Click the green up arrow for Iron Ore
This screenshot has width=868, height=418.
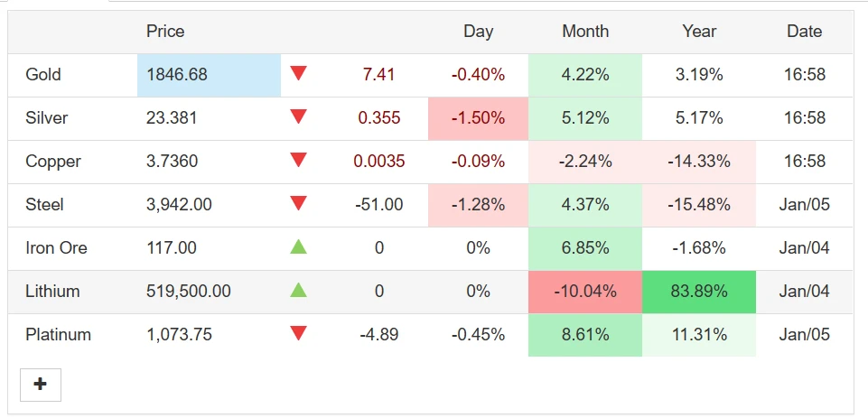coord(298,246)
